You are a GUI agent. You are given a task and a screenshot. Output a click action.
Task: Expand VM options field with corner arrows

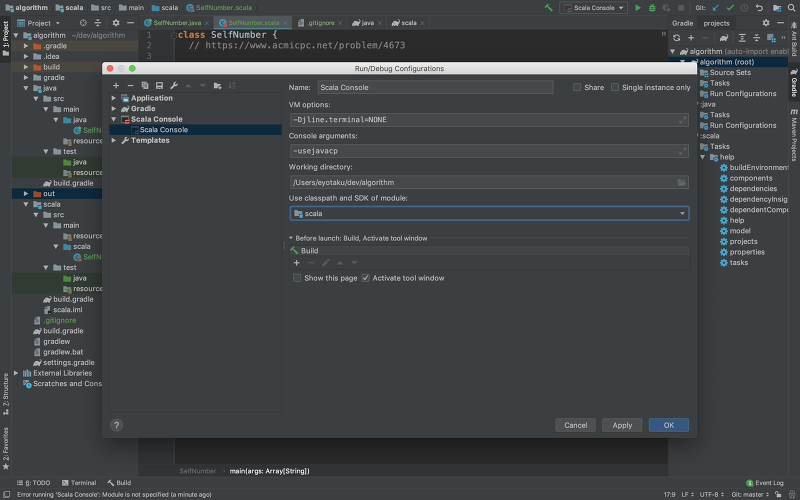682,120
